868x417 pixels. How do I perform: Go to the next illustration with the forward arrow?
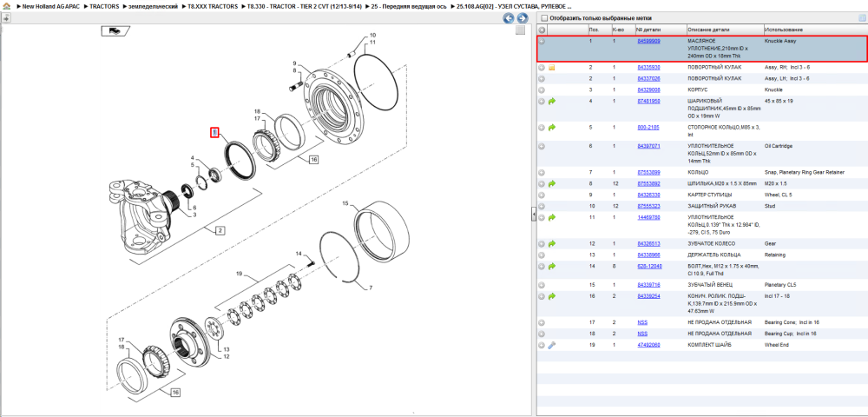tap(522, 18)
